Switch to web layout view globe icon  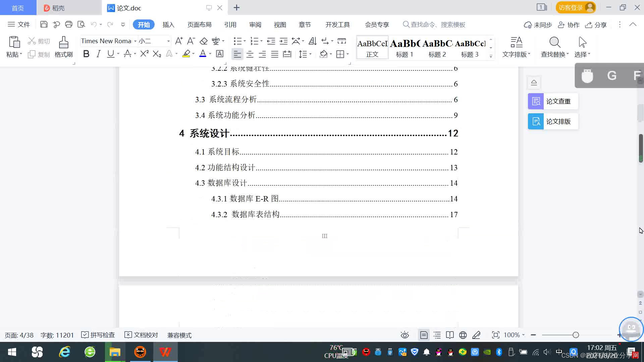463,335
